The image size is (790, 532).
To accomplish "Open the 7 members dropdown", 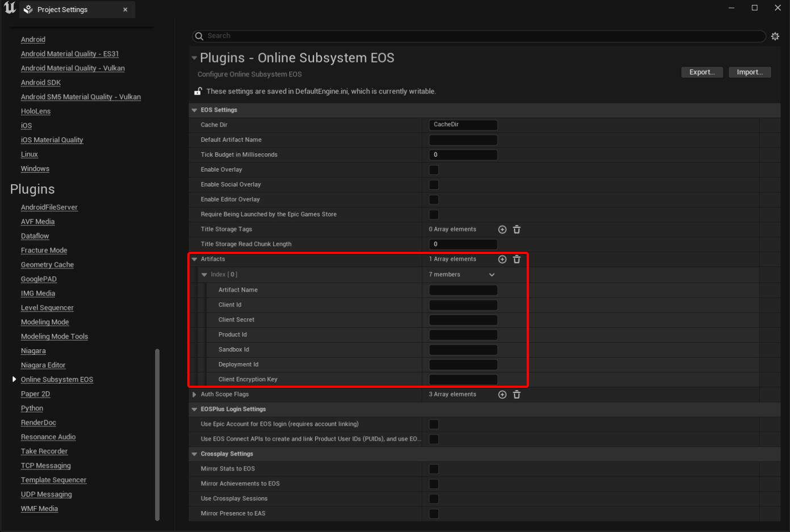I will 491,275.
